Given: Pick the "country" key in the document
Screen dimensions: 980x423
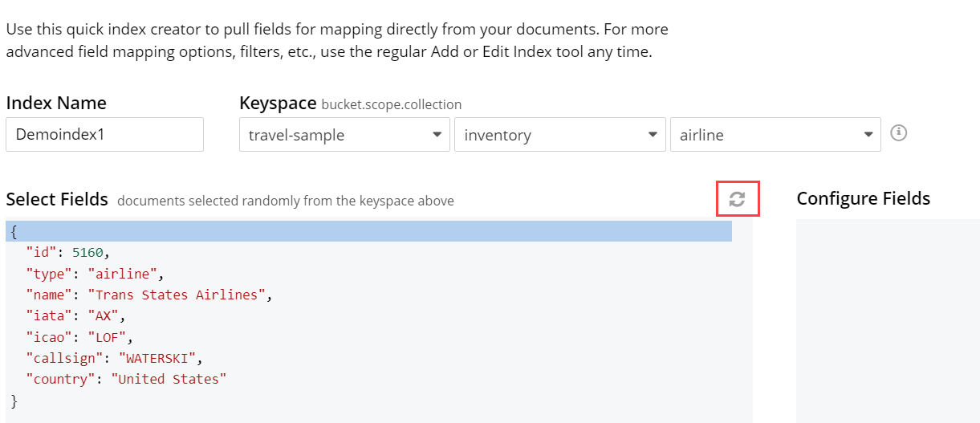Looking at the screenshot, I should [60, 378].
